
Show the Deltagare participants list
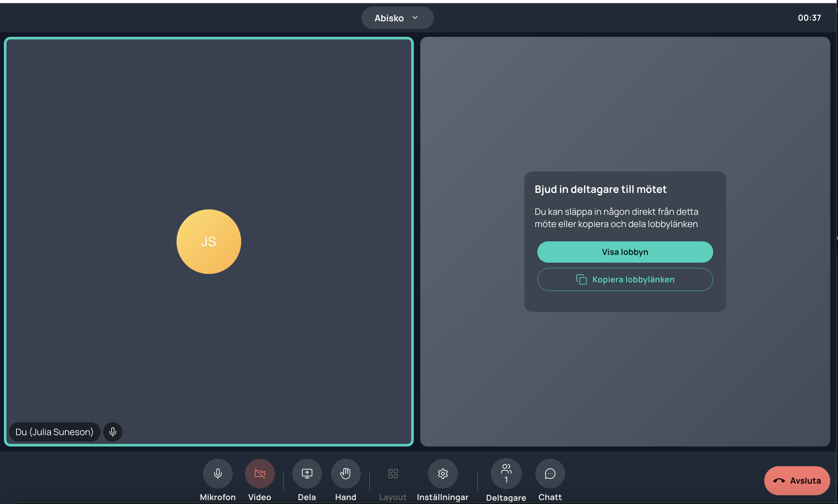coord(506,473)
